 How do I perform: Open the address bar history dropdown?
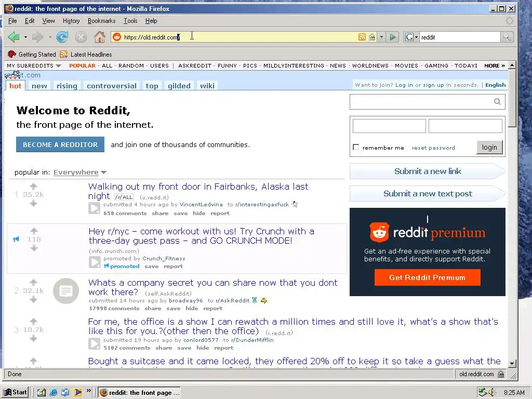tap(381, 37)
